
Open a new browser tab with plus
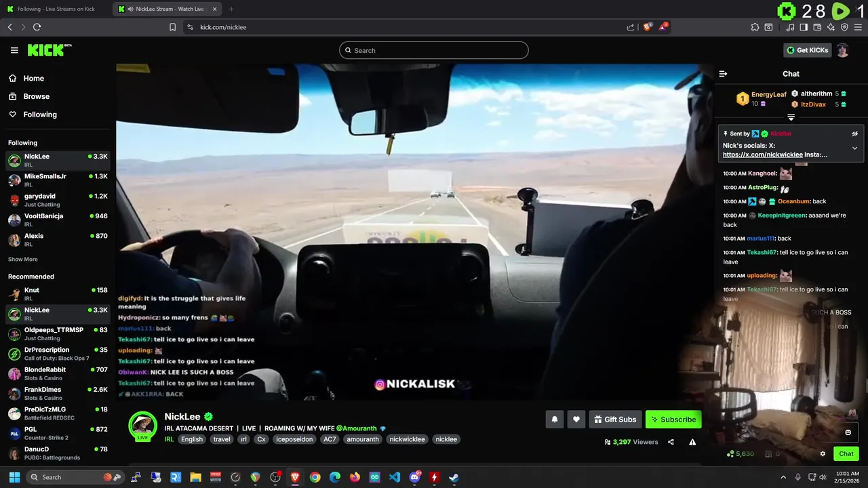click(x=231, y=9)
